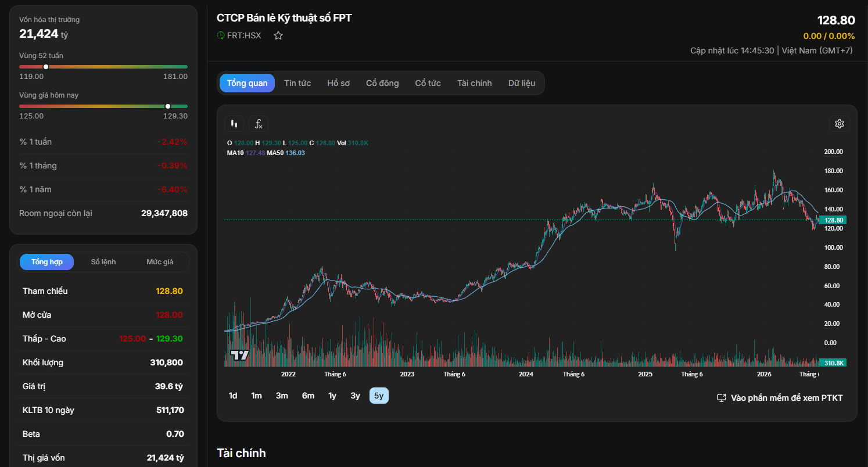Screen dimensions: 868x467
Task: Click the 310.8K volume label on axis
Action: click(834, 363)
